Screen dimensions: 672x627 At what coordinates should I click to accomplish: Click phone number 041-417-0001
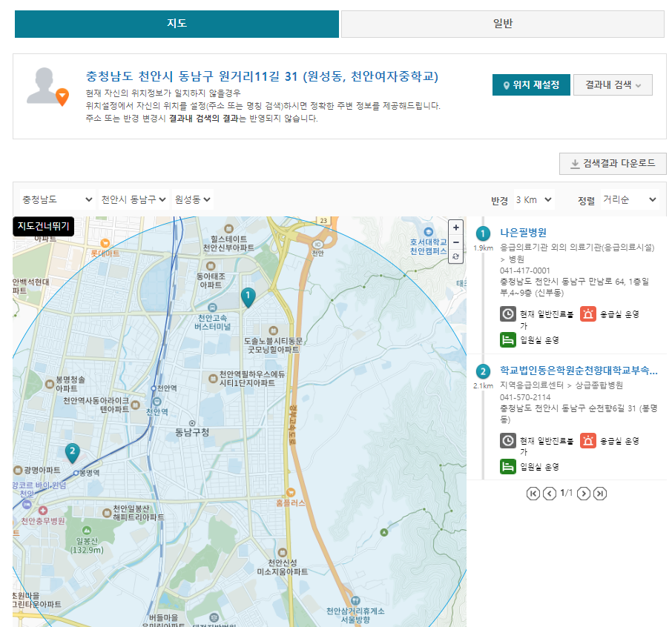[x=524, y=271]
